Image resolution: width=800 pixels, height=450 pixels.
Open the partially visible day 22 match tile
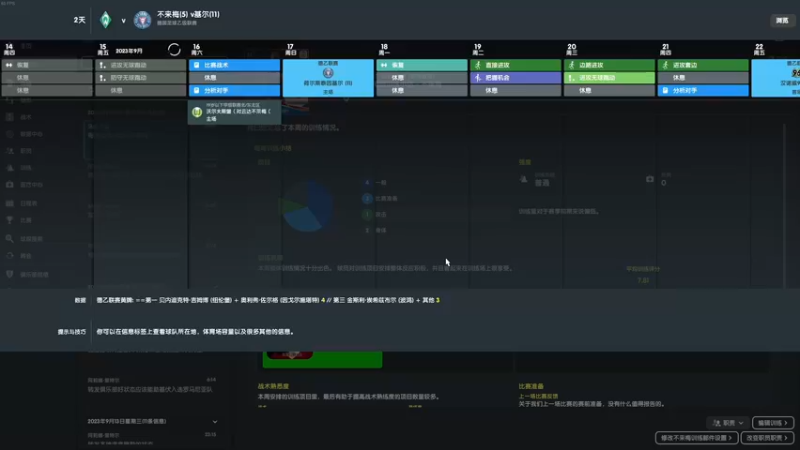click(776, 78)
